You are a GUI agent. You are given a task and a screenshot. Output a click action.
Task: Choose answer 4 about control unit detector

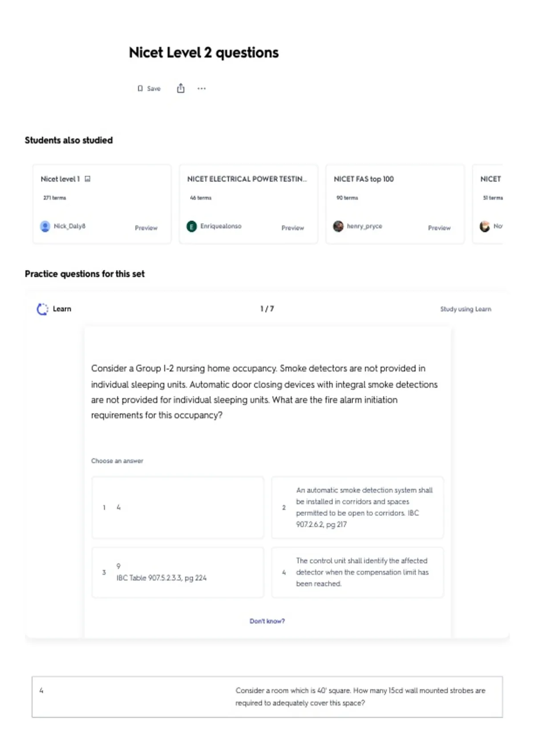coord(357,572)
